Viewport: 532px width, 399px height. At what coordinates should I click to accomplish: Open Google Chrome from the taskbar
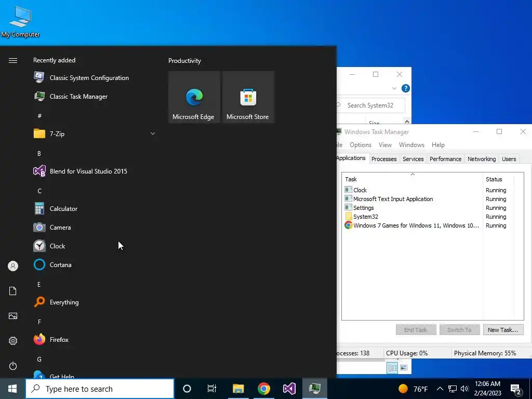pyautogui.click(x=263, y=389)
